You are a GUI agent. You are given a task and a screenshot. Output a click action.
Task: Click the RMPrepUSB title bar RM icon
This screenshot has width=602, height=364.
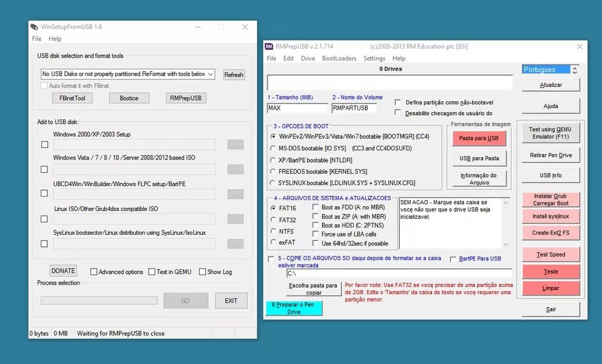(269, 47)
